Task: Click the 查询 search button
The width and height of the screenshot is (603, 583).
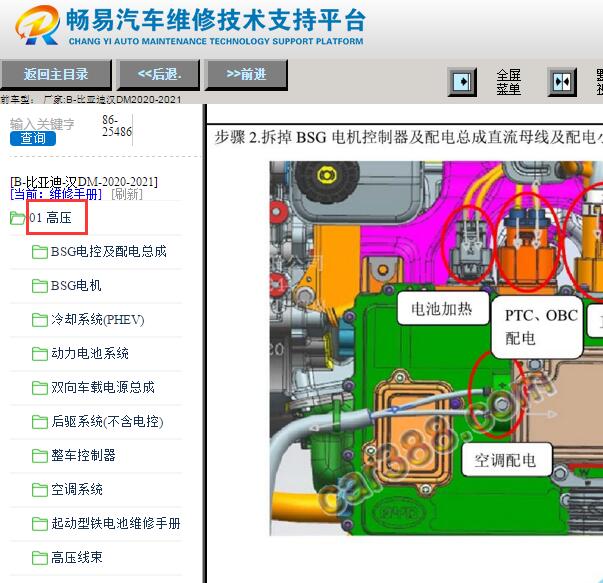Action: (33, 138)
